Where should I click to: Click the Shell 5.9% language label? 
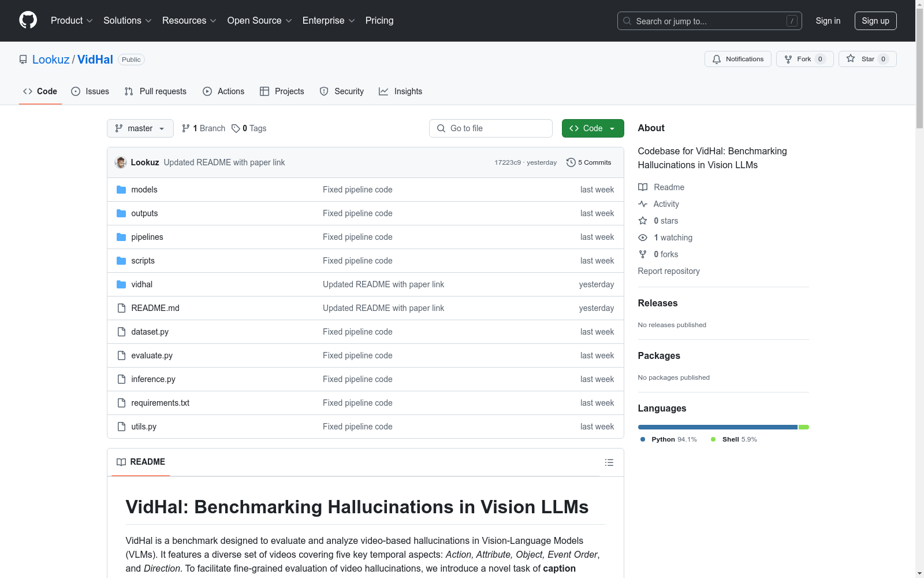point(734,439)
